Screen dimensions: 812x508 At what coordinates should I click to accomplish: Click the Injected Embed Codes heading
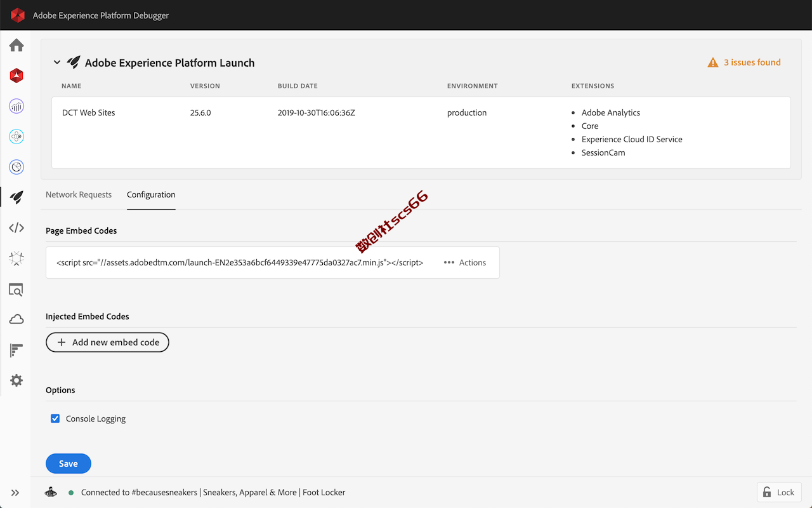pyautogui.click(x=88, y=316)
